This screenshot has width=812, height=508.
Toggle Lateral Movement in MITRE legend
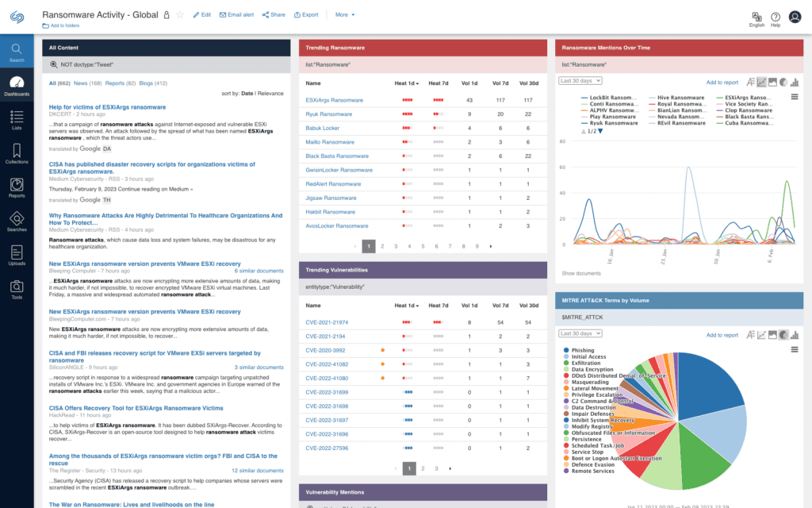591,389
